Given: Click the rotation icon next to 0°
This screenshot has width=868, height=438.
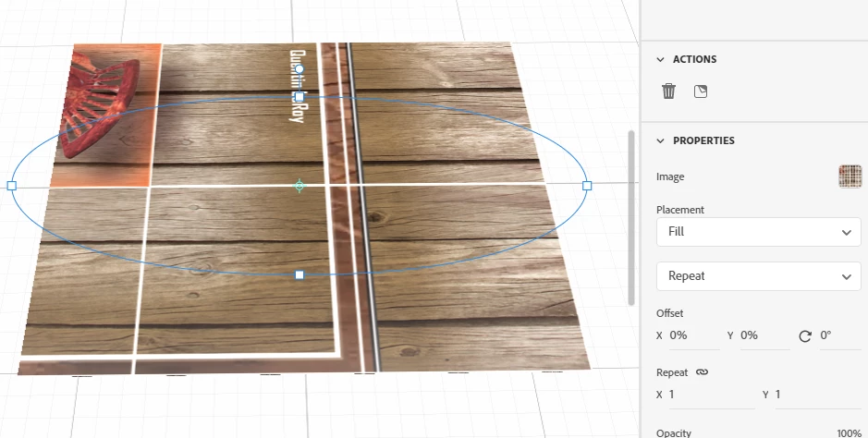Looking at the screenshot, I should (805, 335).
